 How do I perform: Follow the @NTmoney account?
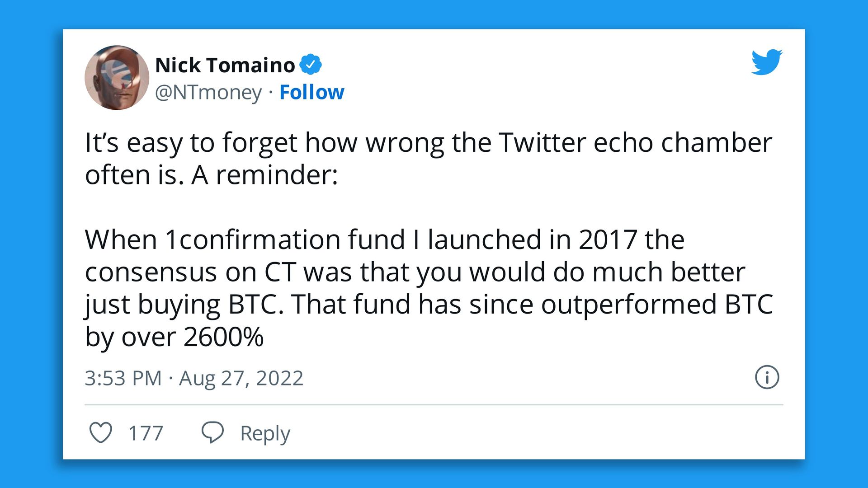[311, 92]
